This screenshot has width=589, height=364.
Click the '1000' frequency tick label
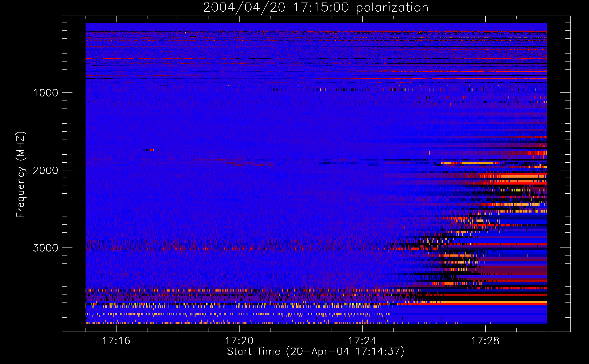click(46, 93)
